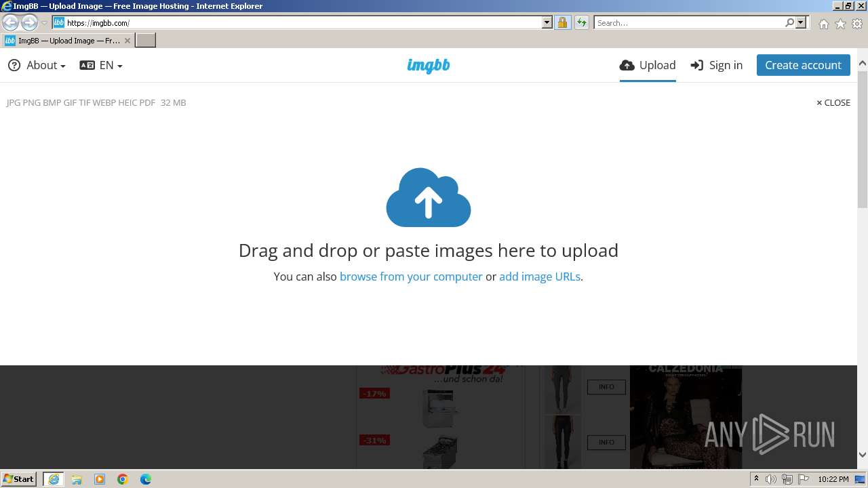Viewport: 868px width, 488px height.
Task: Click the -31% discount product ad
Action: [439, 451]
